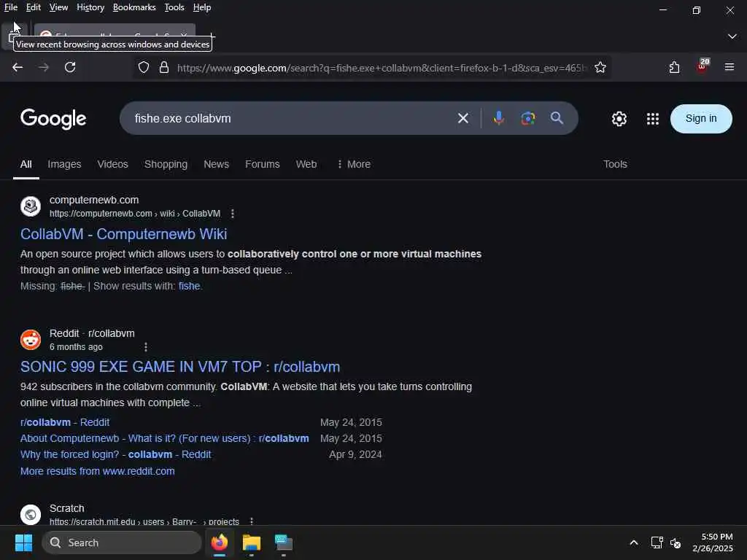This screenshot has height=560, width=747.
Task: Go back to the previous page
Action: (18, 67)
